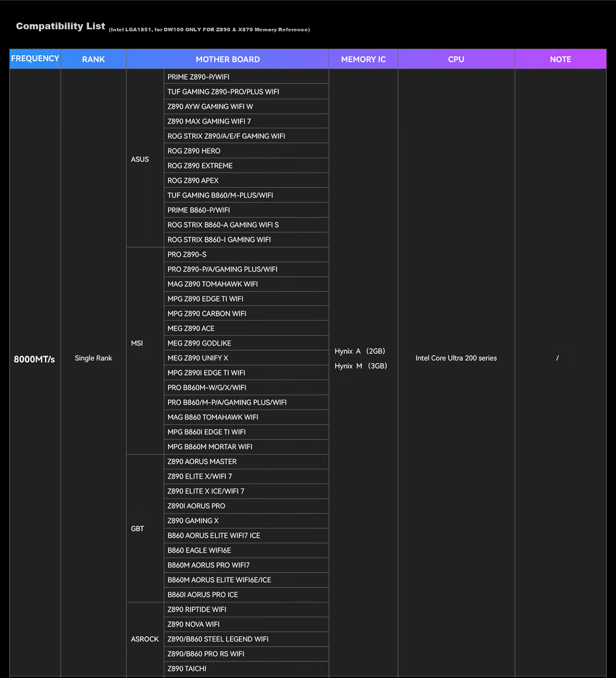Select MEG Z890 UNIFY X row
Screen dimensions: 616x678
point(246,358)
